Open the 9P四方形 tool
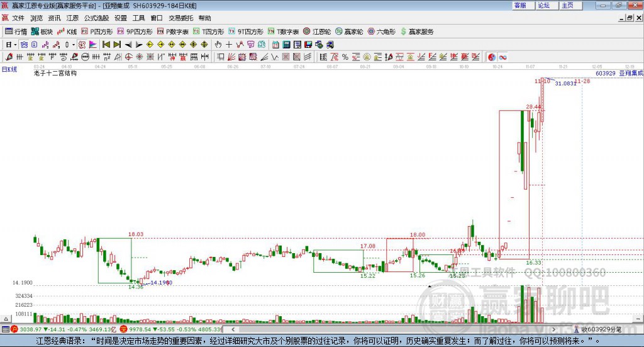The width and height of the screenshot is (644, 347). (x=135, y=31)
